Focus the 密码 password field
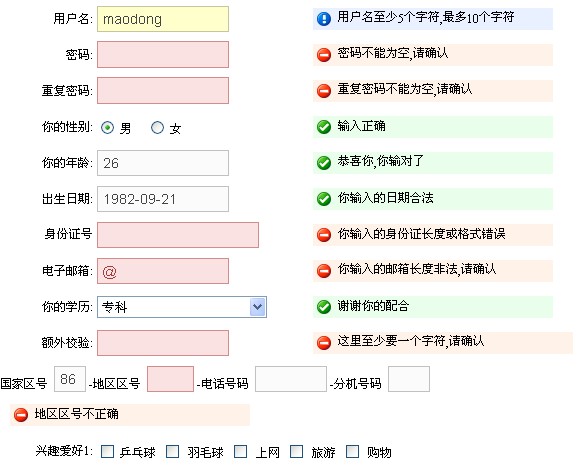The height and width of the screenshot is (474, 585). point(163,54)
